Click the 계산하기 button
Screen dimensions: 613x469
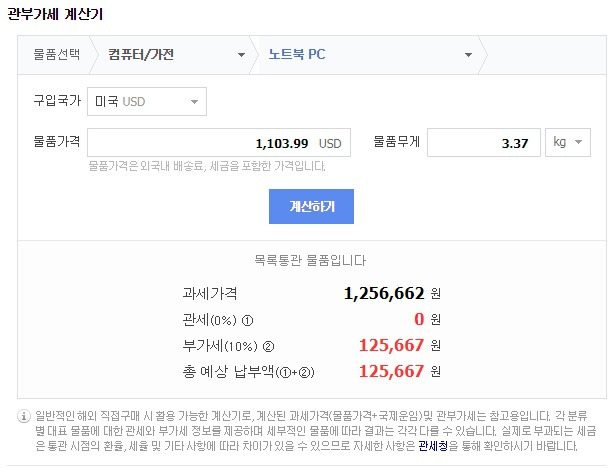pyautogui.click(x=311, y=206)
